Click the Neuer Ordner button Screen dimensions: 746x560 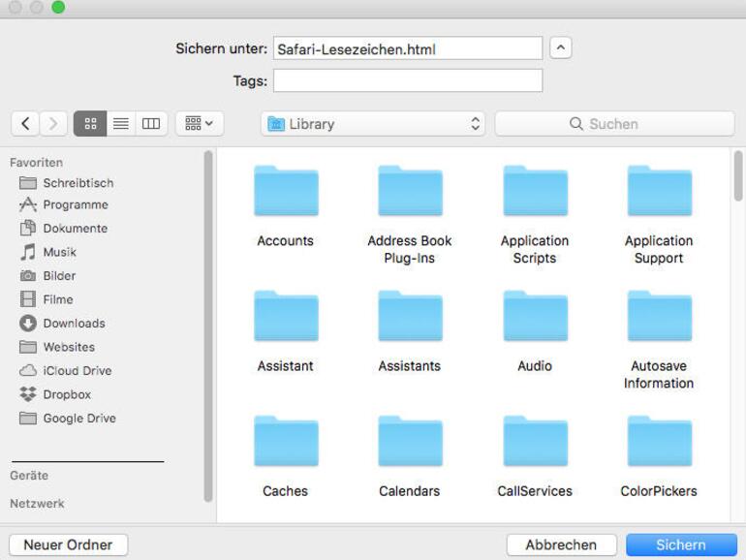pos(69,544)
